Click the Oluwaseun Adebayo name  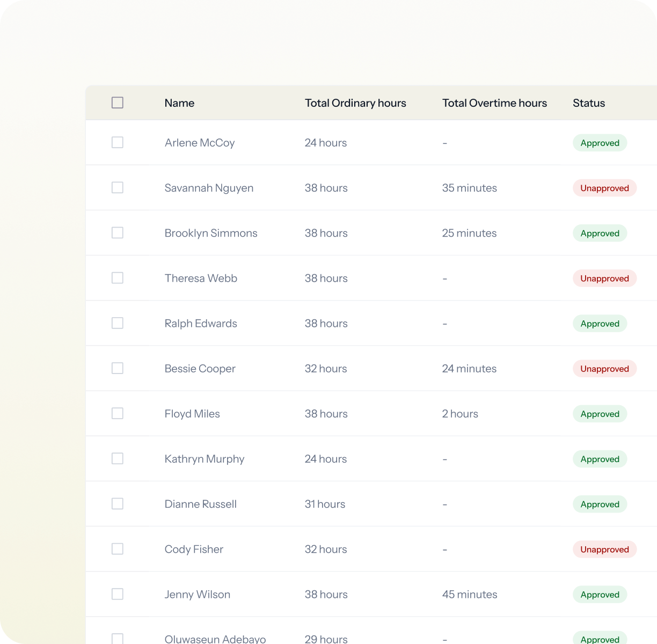pyautogui.click(x=215, y=639)
